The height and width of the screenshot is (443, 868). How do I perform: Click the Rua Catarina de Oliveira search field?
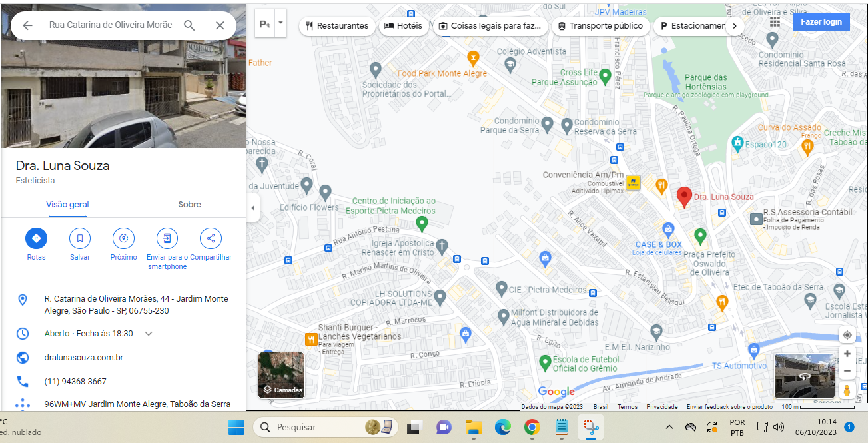click(111, 25)
